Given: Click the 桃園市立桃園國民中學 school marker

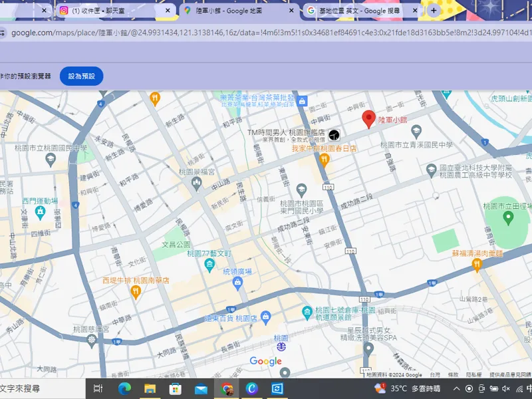Looking at the screenshot, I should click(51, 160).
